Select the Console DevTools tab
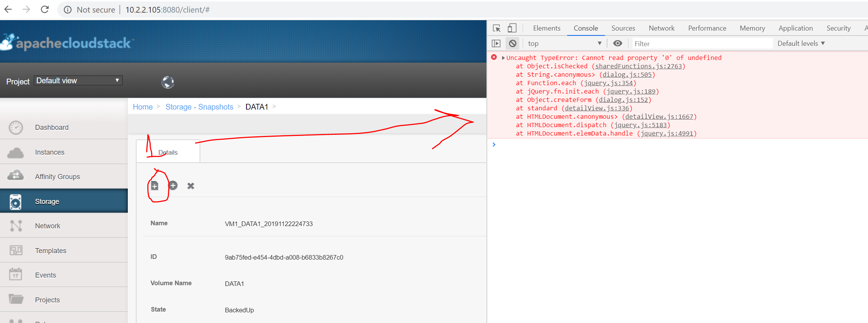868x323 pixels. coord(586,28)
